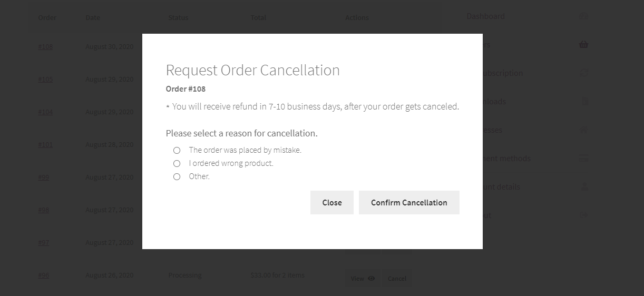Viewport: 644px width, 296px height.
Task: Select 'I ordered wrong product' radio option
Action: click(x=177, y=163)
